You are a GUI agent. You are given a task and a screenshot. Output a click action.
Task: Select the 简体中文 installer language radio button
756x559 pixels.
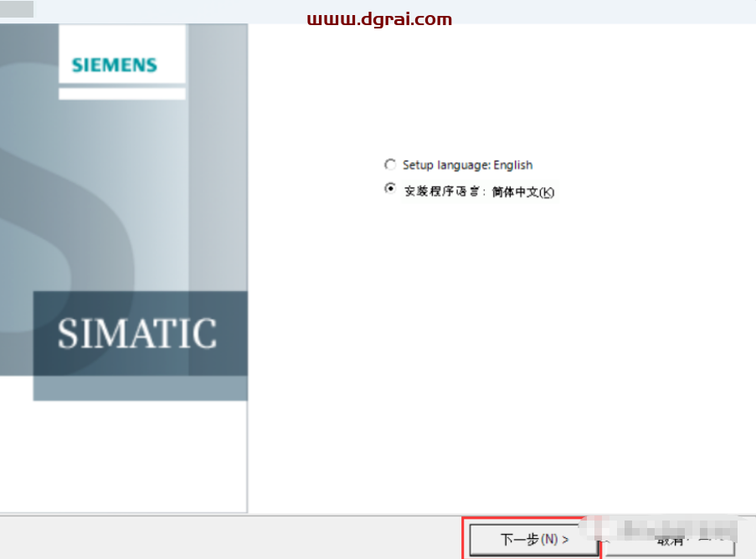(389, 190)
